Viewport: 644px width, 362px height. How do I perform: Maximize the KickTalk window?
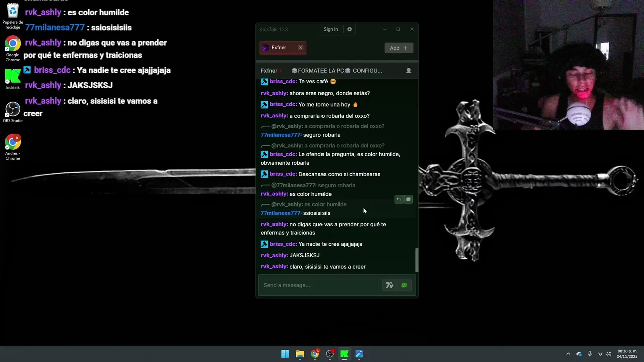point(398,29)
